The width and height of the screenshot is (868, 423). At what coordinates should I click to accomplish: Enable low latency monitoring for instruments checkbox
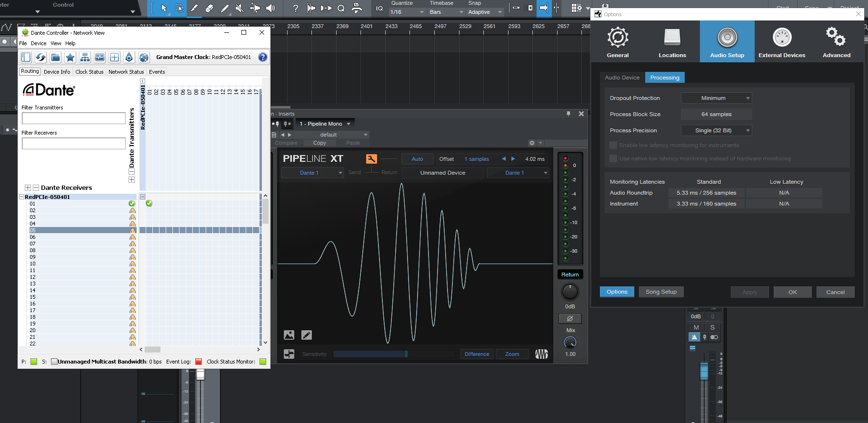point(613,145)
